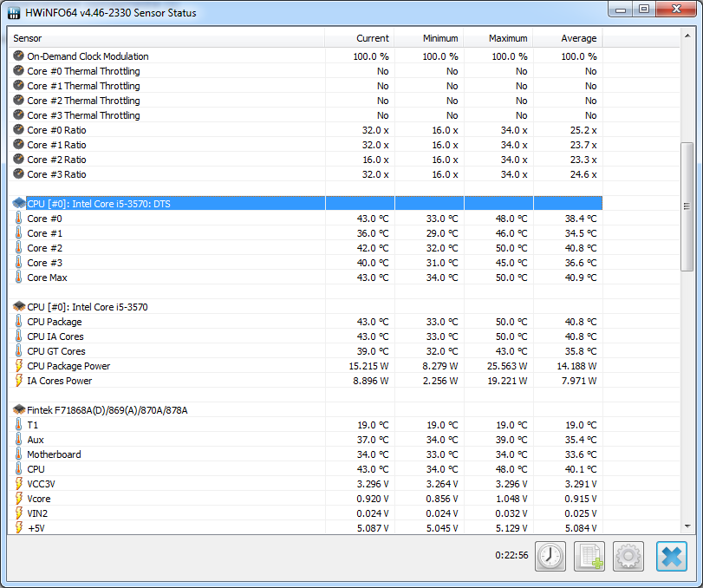
Task: Select the CPU [#0] Intel Core i5-3570 DTS row
Action: point(173,203)
